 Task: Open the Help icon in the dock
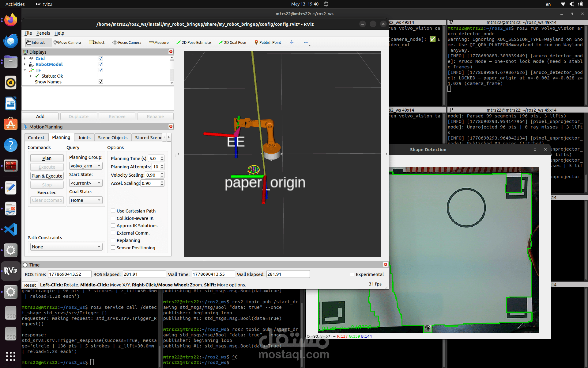11,145
